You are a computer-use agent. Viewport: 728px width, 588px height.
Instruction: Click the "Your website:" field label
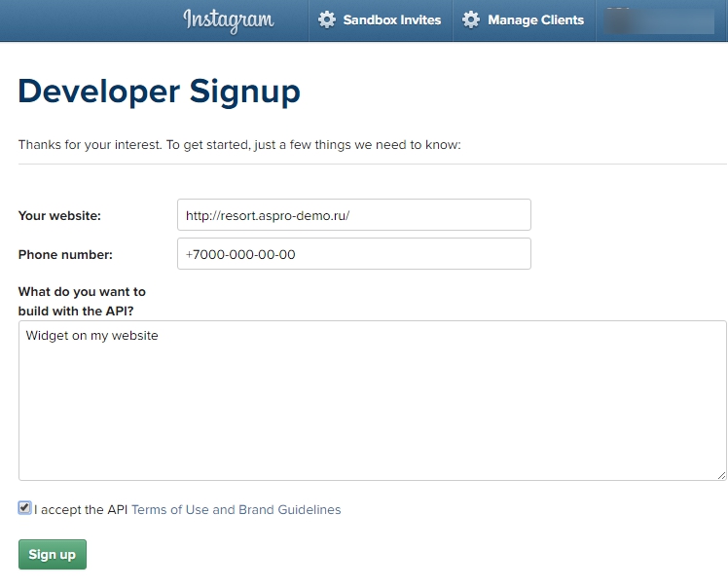tap(59, 215)
